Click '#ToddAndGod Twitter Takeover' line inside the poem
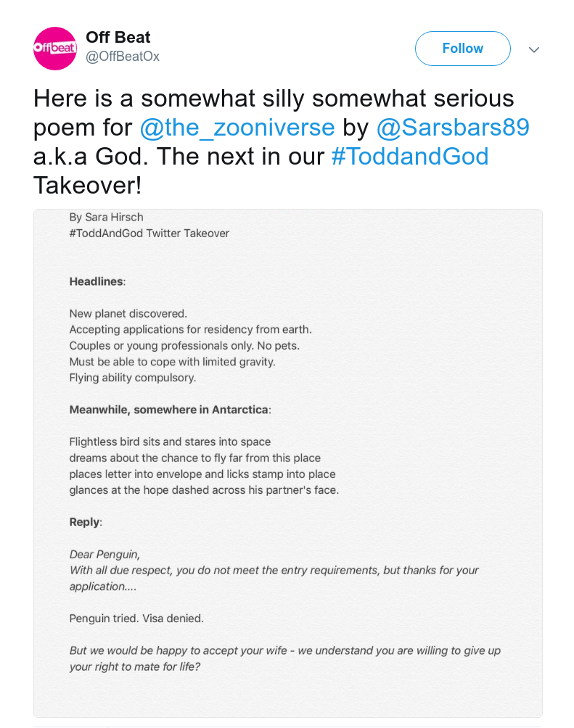574x728 pixels. click(x=149, y=233)
